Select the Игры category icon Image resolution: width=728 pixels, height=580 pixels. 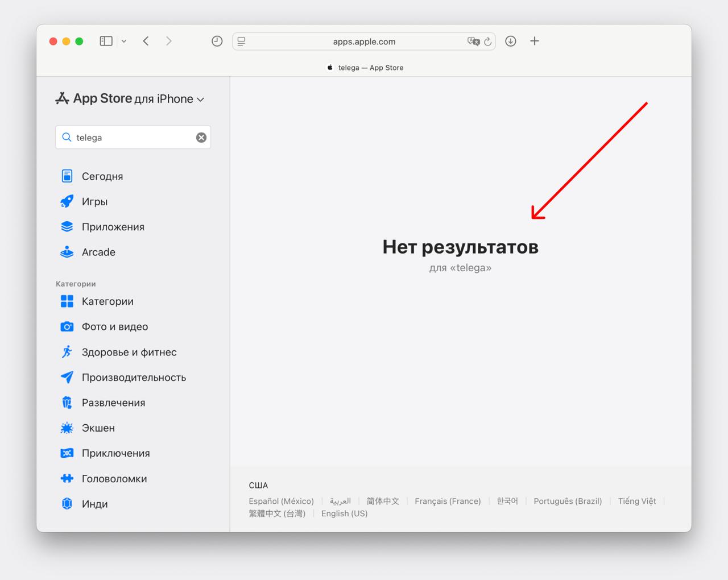tap(67, 201)
